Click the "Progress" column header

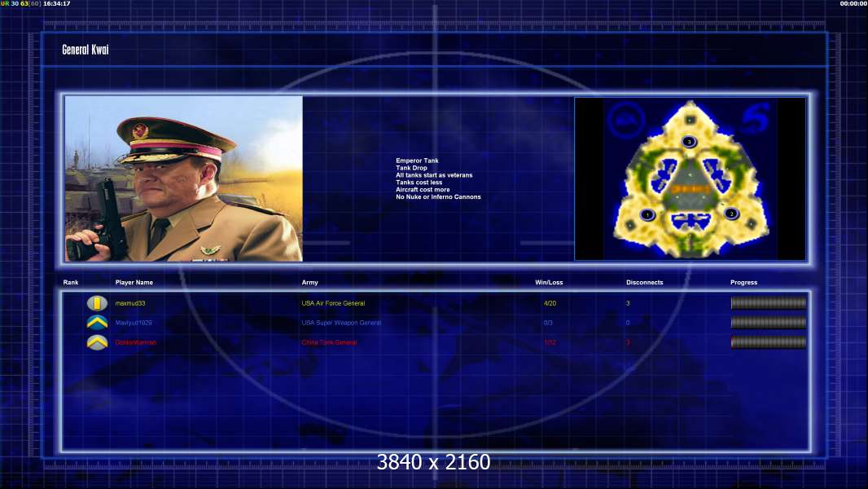743,283
